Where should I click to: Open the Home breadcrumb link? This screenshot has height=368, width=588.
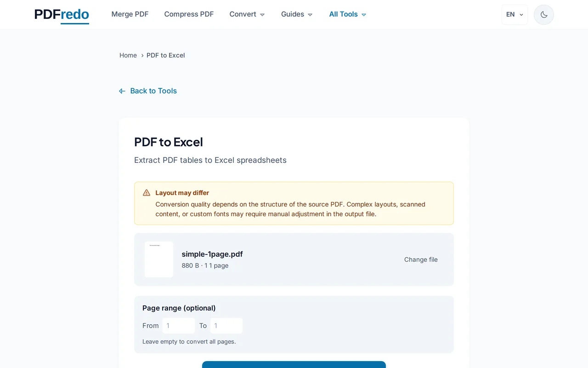(128, 55)
